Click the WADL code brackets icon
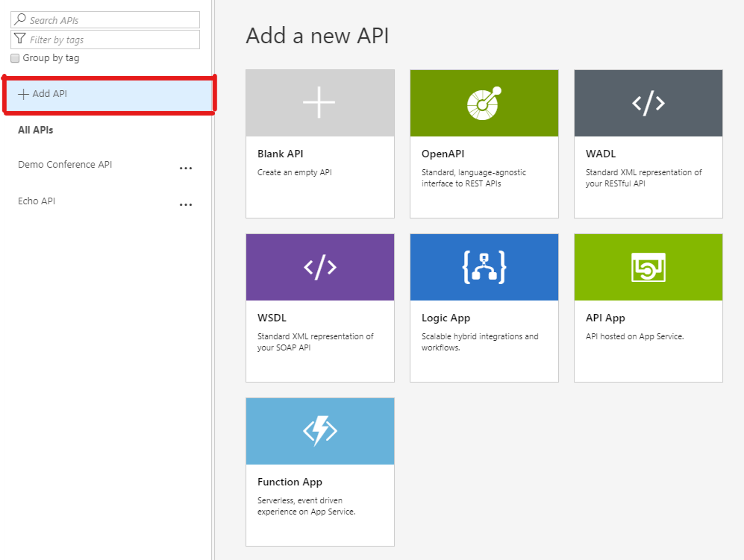Image resolution: width=744 pixels, height=560 pixels. coord(648,103)
